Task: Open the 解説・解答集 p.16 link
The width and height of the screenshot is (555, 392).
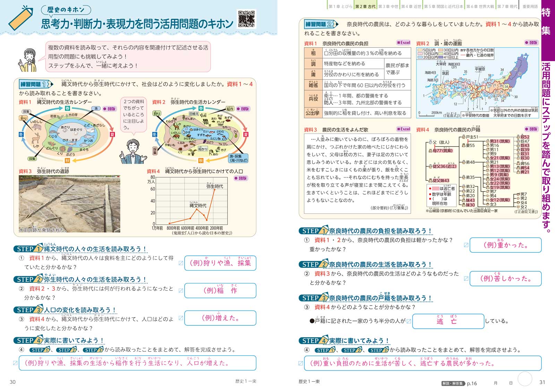Action: point(459,383)
